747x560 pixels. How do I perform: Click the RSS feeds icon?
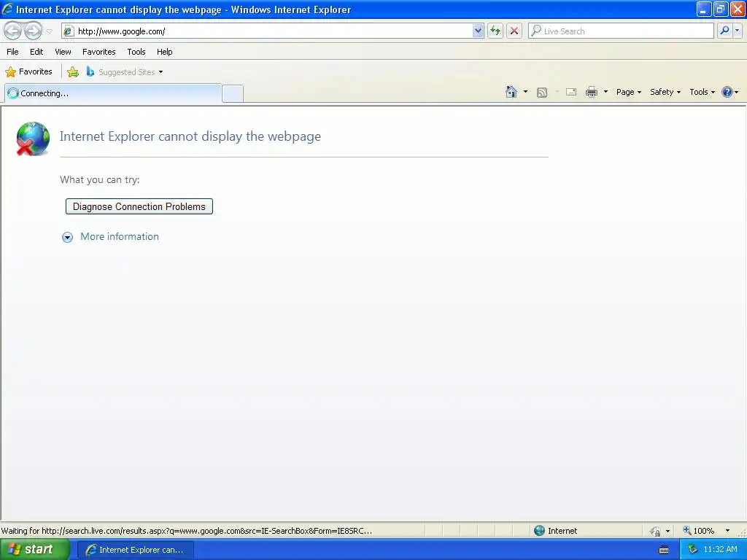point(542,93)
